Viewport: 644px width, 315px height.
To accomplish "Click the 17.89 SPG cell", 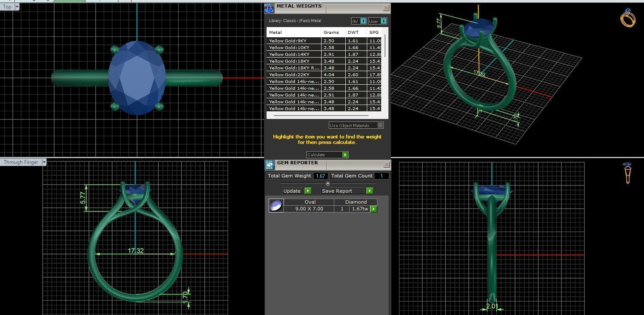I will (x=374, y=75).
